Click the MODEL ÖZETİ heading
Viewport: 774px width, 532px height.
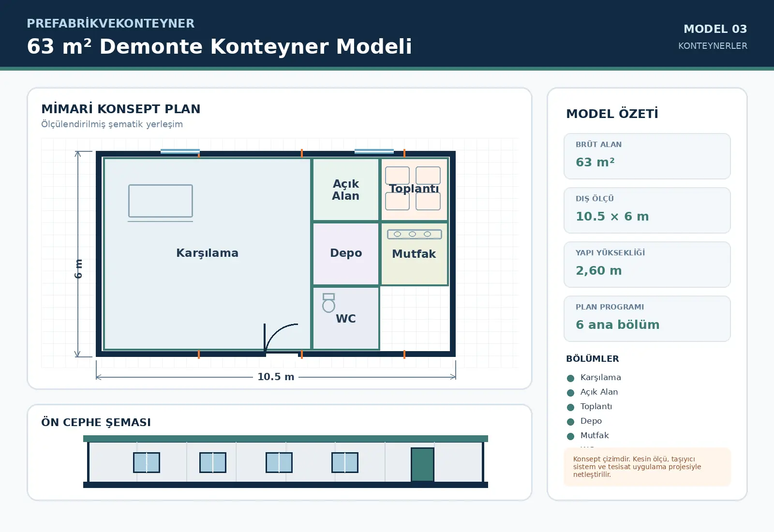click(612, 114)
